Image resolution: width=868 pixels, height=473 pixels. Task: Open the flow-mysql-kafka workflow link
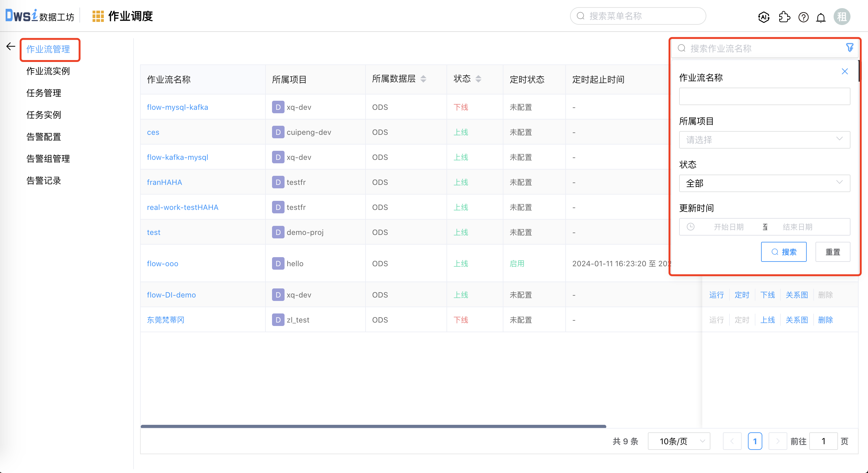coord(177,107)
